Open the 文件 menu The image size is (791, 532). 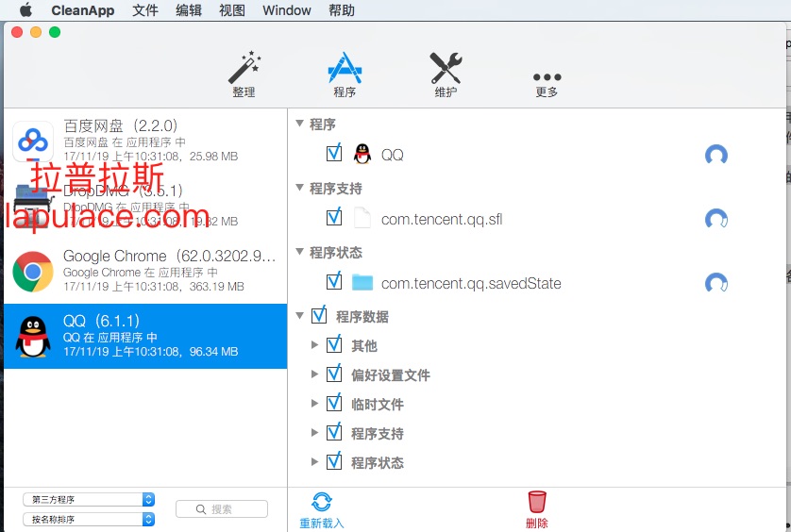coord(145,10)
